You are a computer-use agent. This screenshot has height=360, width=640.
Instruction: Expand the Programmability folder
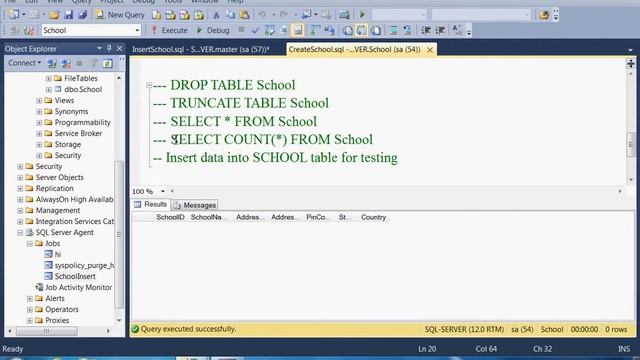(x=39, y=122)
